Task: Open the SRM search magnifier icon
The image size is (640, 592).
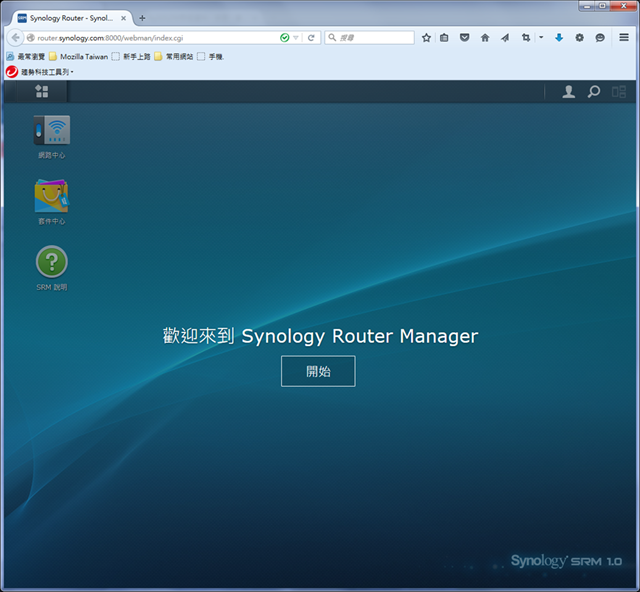Action: tap(594, 91)
